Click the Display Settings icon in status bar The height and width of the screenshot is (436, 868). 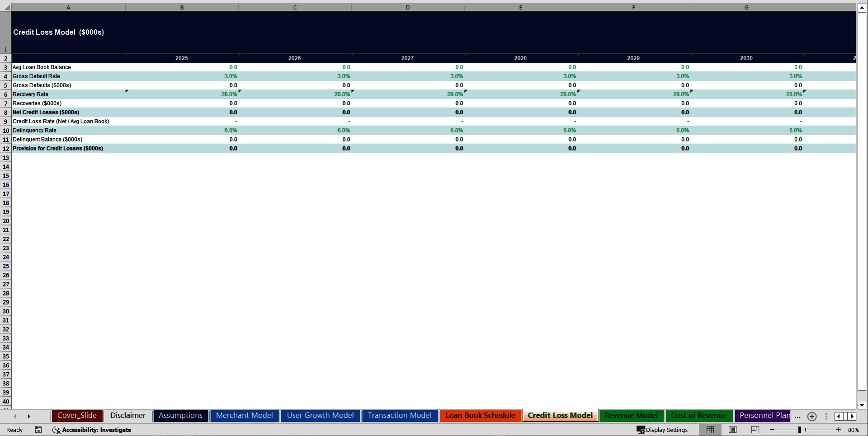coord(662,430)
